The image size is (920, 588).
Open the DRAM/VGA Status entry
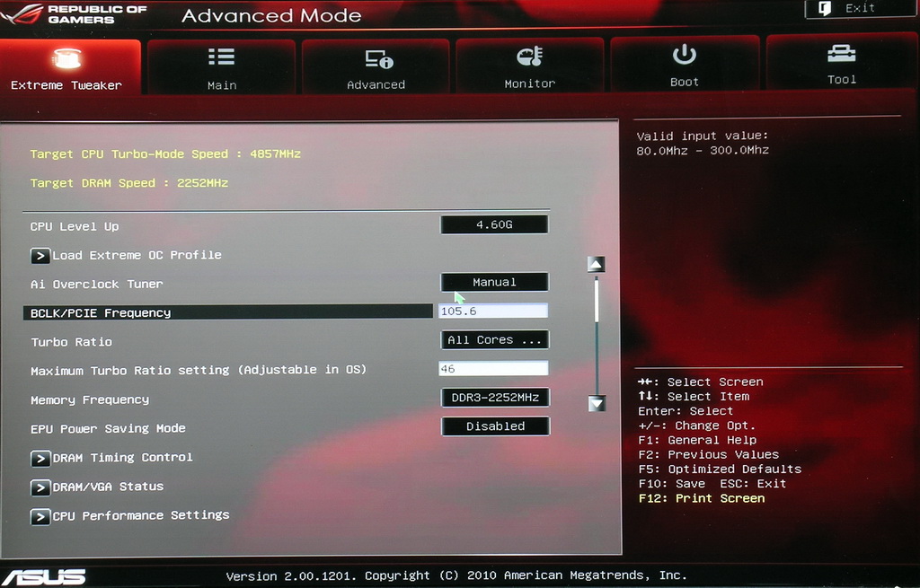click(108, 487)
